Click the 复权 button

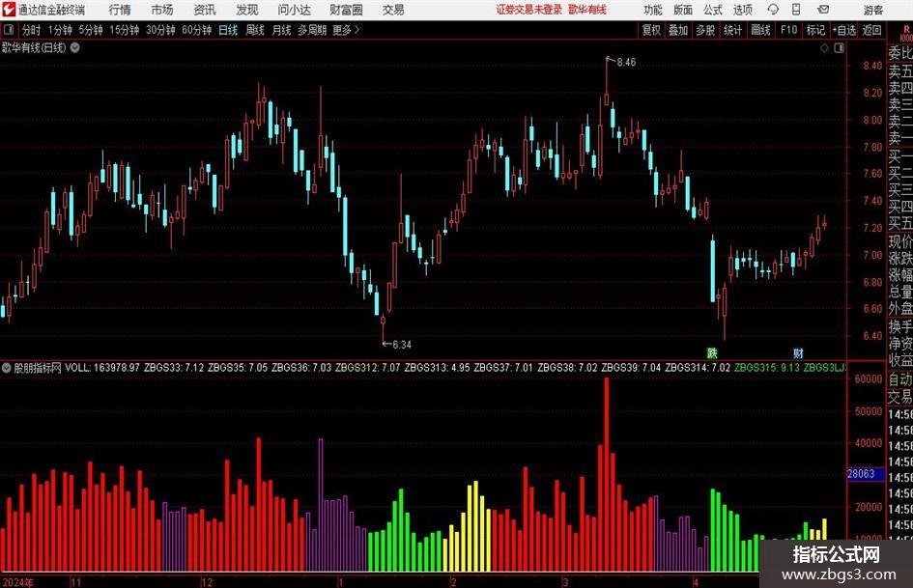(651, 30)
